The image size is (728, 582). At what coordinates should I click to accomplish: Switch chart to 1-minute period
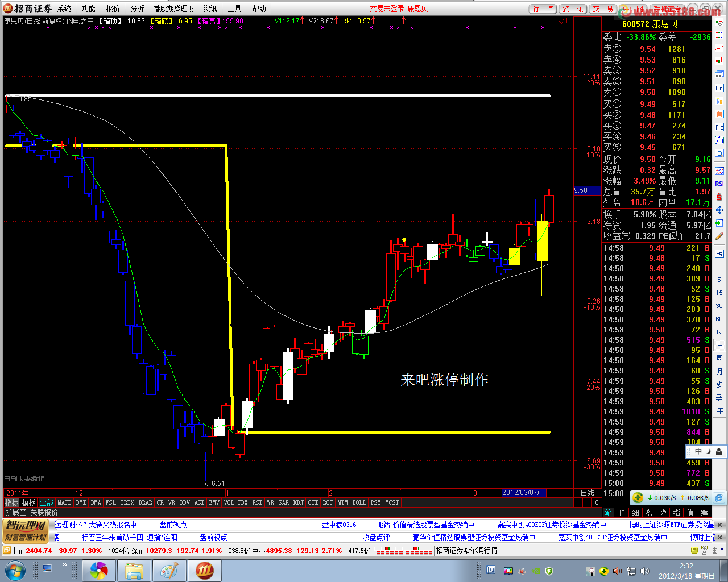coord(719,267)
